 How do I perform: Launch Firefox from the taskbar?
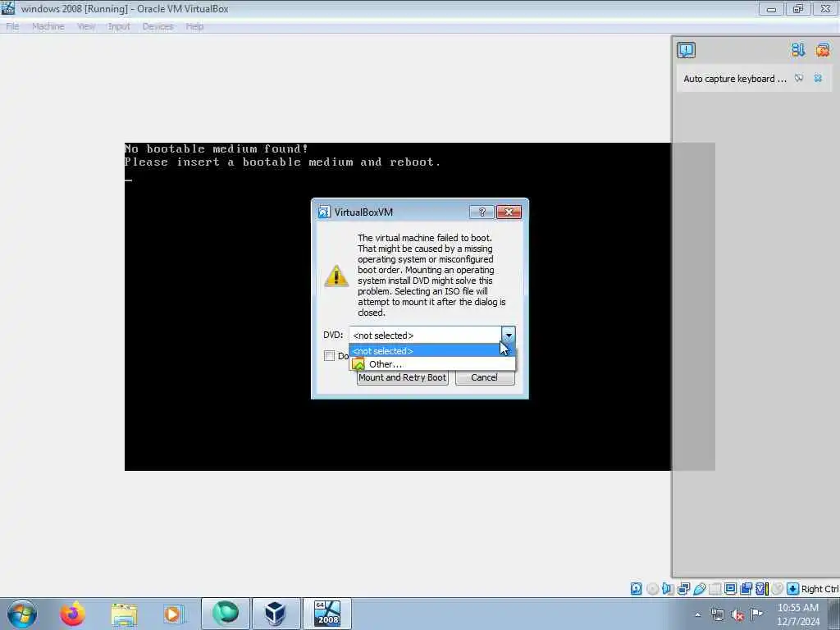coord(72,614)
